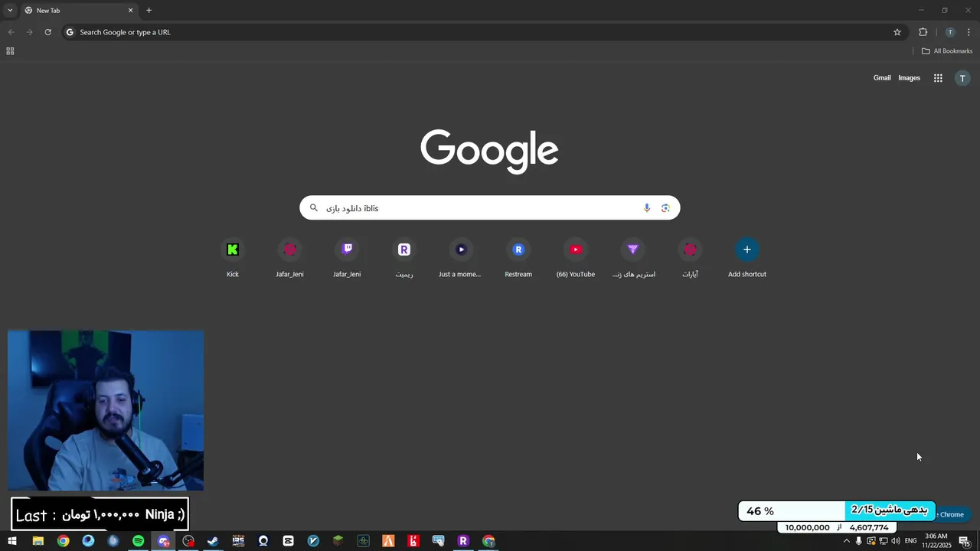980x551 pixels.
Task: Go forward with the forward arrow
Action: click(x=29, y=32)
